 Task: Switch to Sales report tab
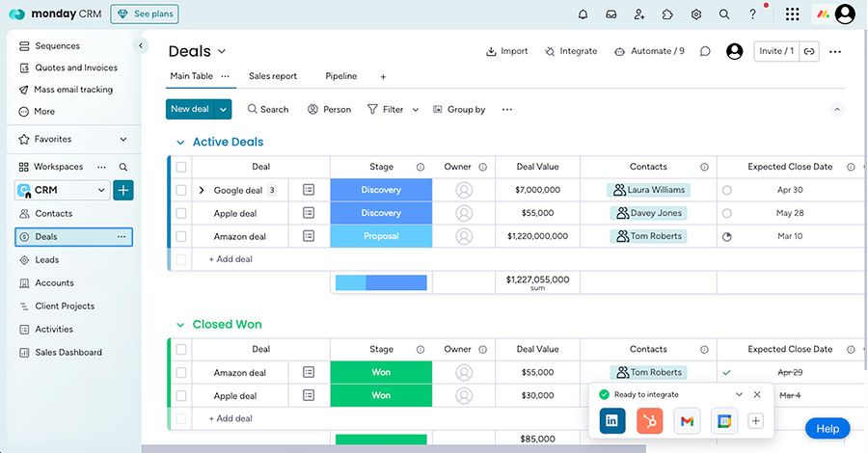click(272, 76)
